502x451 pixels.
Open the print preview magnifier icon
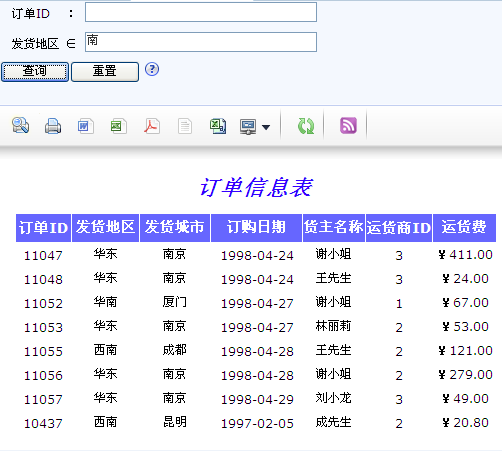point(20,126)
